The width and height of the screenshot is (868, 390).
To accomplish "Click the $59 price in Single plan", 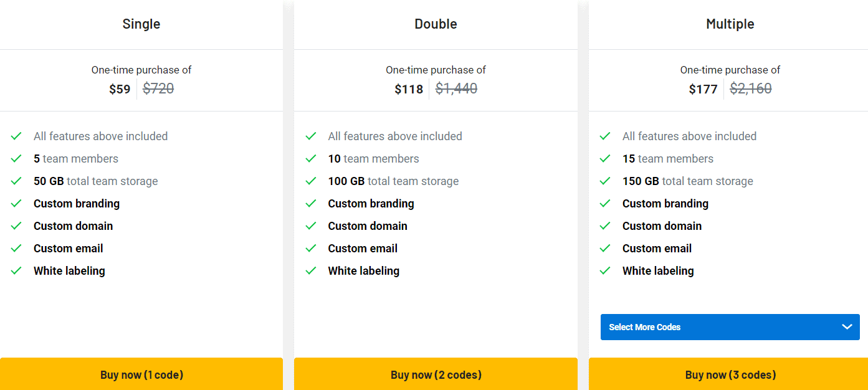I will [121, 88].
